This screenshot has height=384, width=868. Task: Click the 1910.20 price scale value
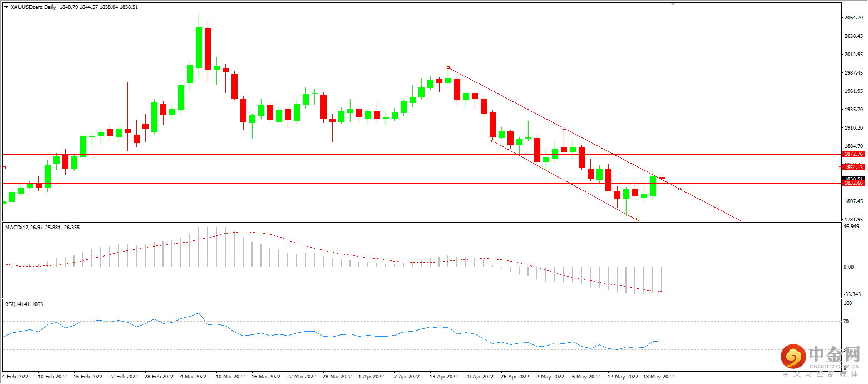pos(854,128)
